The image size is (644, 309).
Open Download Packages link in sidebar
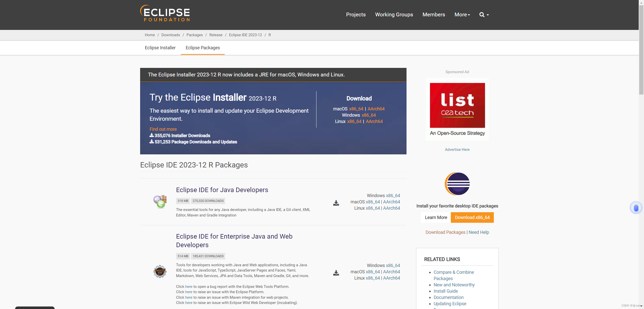pyautogui.click(x=445, y=232)
